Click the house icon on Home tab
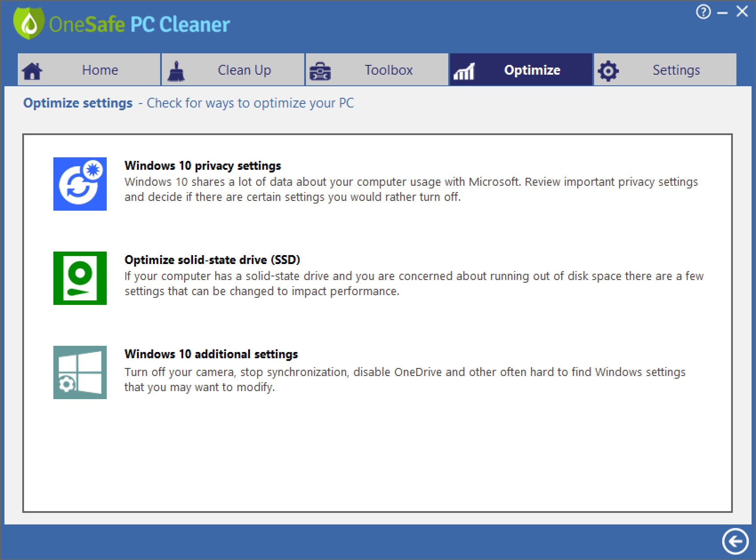This screenshot has width=756, height=560. (32, 71)
